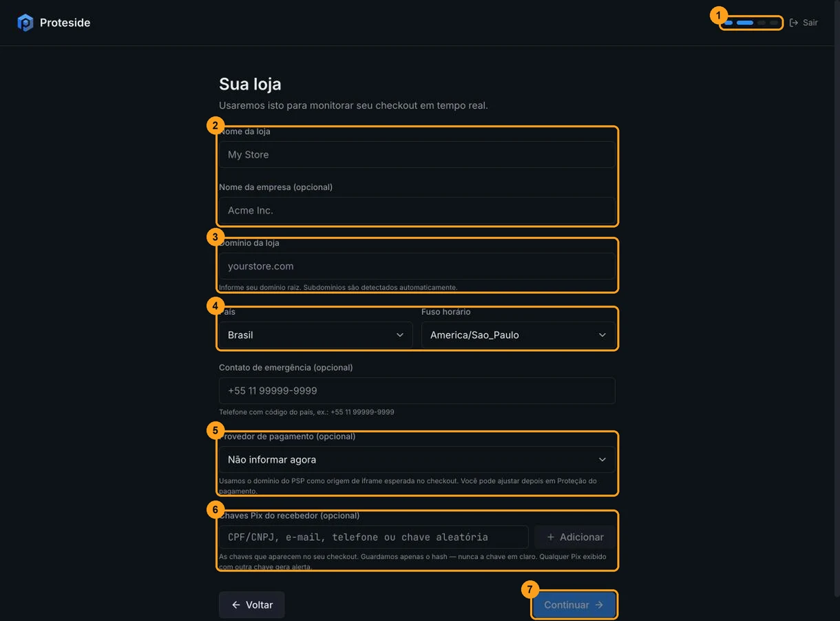Screen dimensions: 840x621
Task: Click the plus icon on the Adicionar button
Action: (551, 537)
